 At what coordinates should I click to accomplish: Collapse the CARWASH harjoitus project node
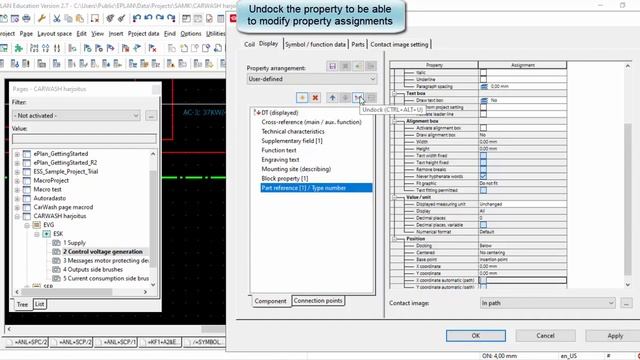pos(17,216)
